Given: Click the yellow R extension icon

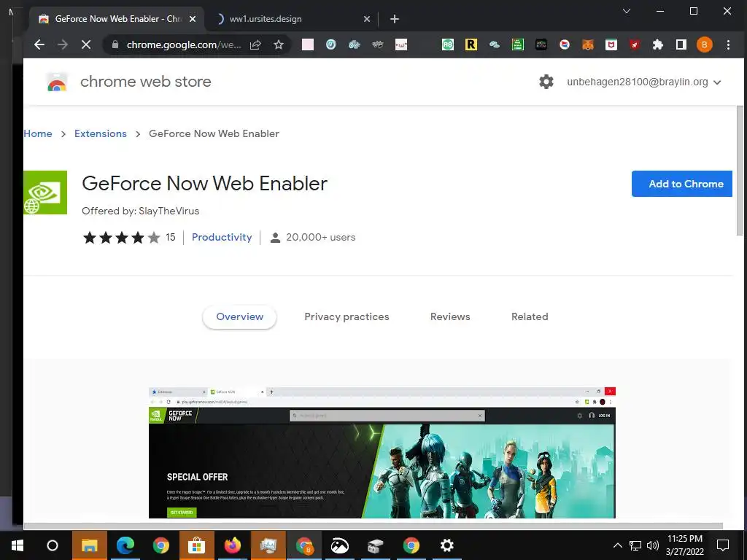Looking at the screenshot, I should [x=471, y=44].
